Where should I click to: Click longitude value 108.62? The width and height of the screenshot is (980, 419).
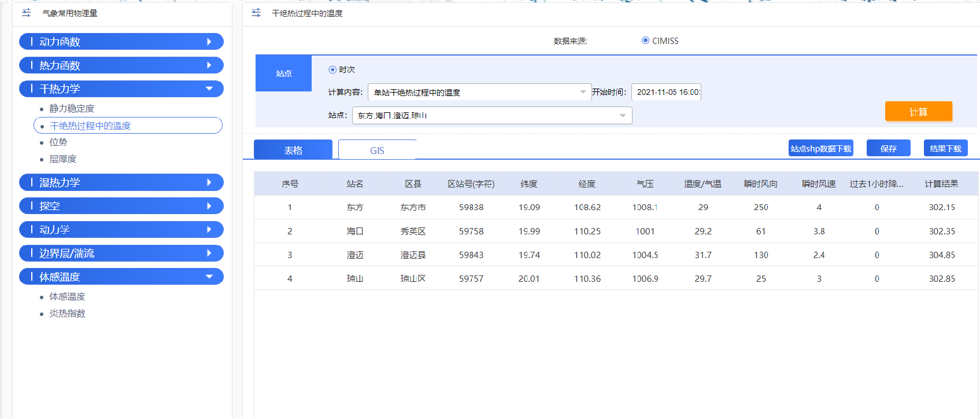click(x=587, y=207)
